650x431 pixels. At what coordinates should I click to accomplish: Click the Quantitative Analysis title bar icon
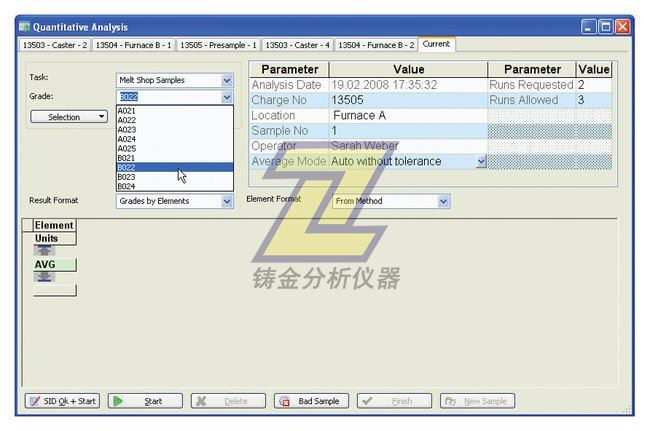[25, 27]
